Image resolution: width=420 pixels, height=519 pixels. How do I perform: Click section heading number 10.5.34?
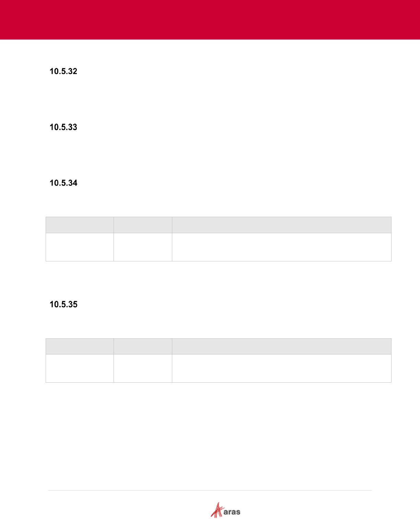pos(63,183)
